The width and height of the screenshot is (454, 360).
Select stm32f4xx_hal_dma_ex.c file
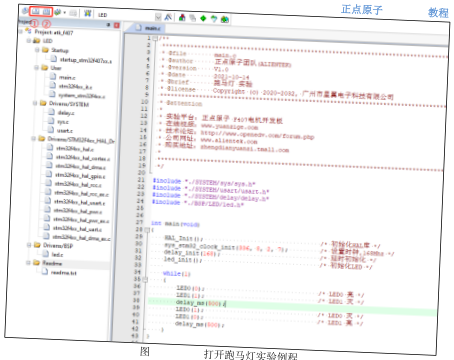[81, 238]
